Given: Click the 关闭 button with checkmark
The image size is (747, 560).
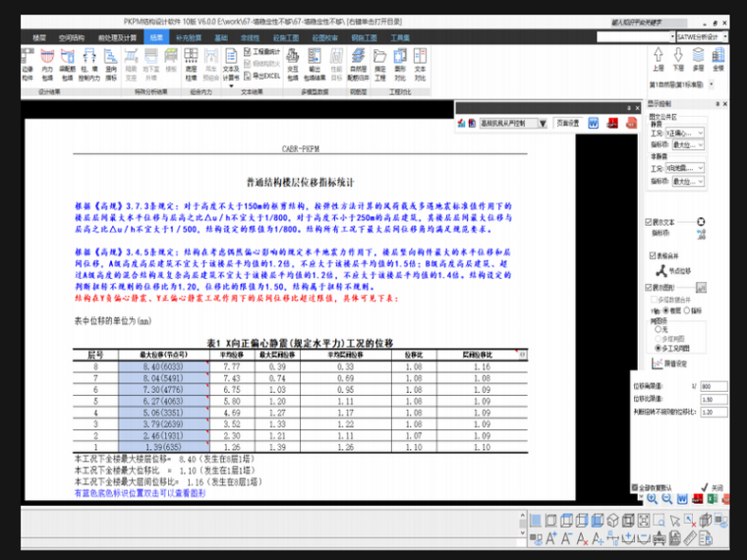Looking at the screenshot, I should pos(713,487).
